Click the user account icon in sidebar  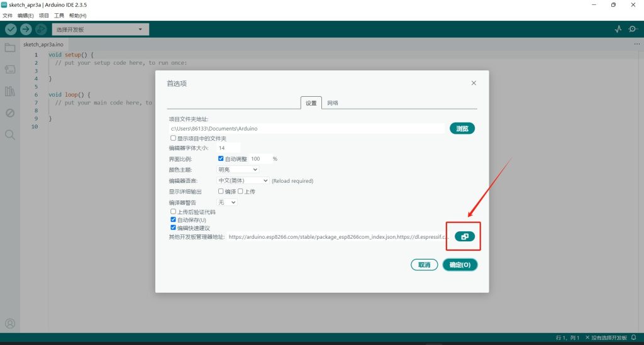[x=10, y=324]
